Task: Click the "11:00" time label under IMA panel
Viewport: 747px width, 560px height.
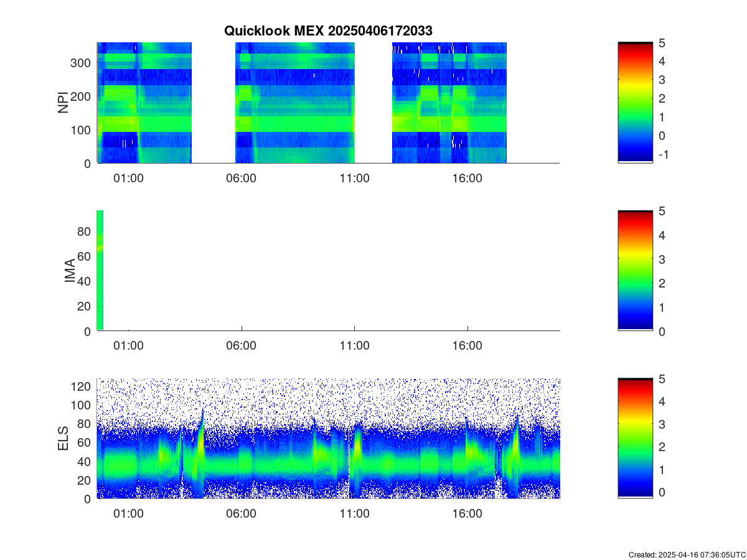Action: tap(355, 345)
